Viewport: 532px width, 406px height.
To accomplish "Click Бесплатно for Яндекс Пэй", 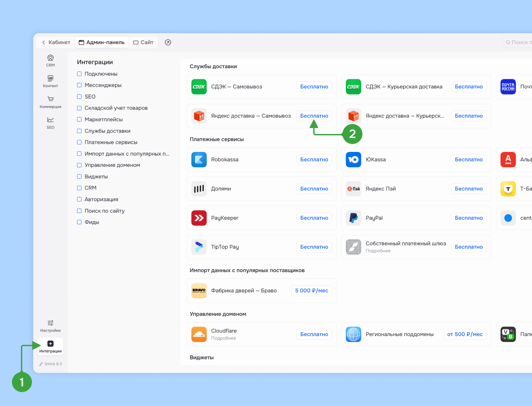I will pyautogui.click(x=469, y=189).
